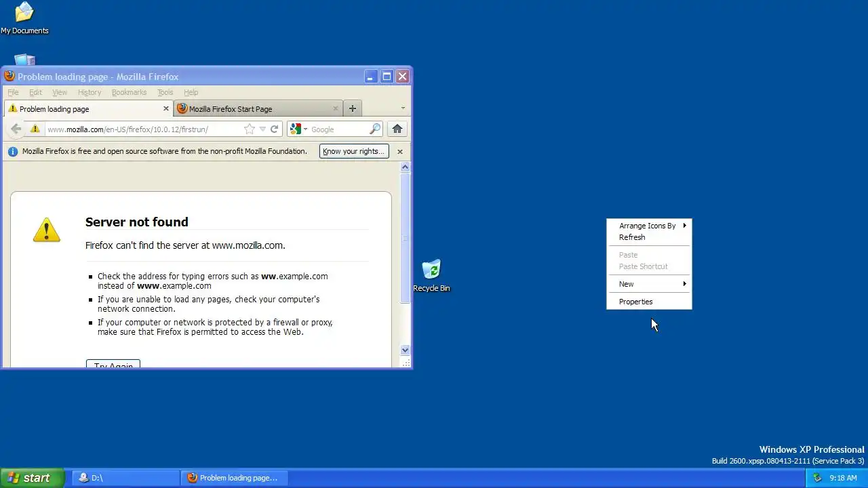Screen dimensions: 868x488
Task: Select the Problem loading page tab
Action: coord(88,108)
